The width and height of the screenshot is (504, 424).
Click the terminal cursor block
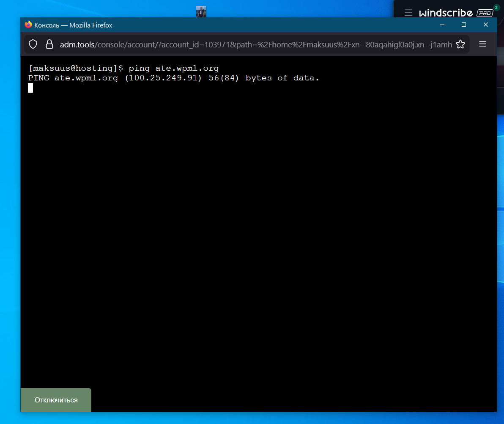click(x=30, y=88)
